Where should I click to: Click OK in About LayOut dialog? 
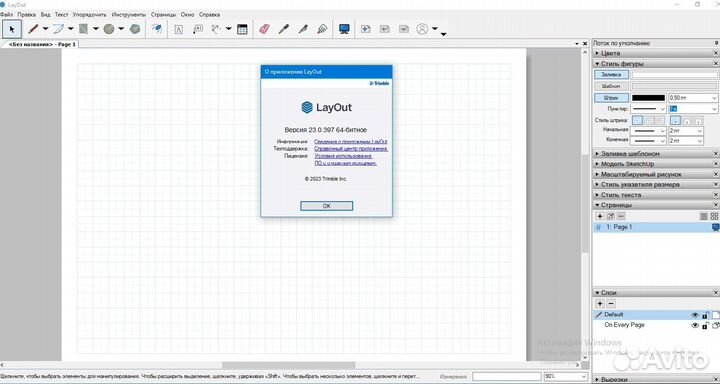tap(326, 206)
